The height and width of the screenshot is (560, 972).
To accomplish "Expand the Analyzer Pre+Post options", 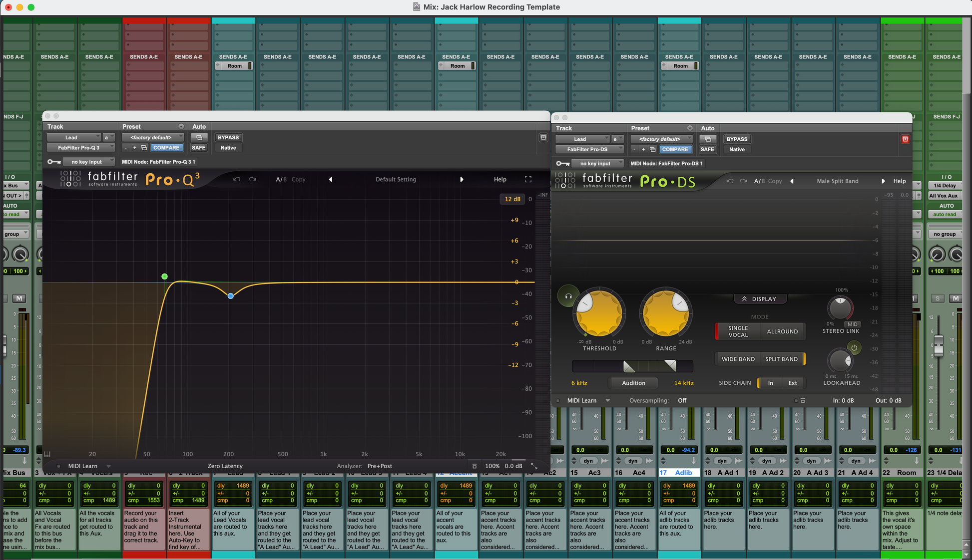I will (380, 466).
